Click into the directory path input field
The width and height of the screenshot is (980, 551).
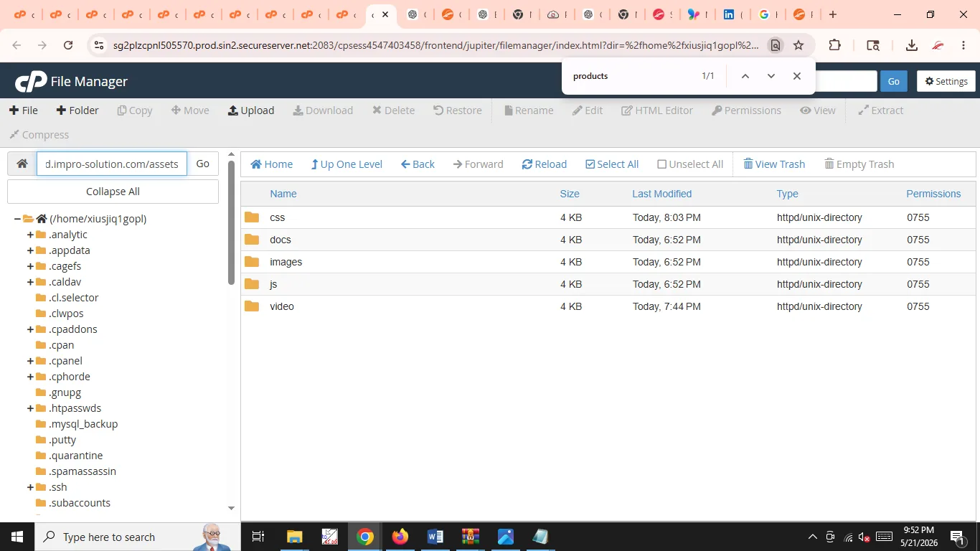pos(112,164)
